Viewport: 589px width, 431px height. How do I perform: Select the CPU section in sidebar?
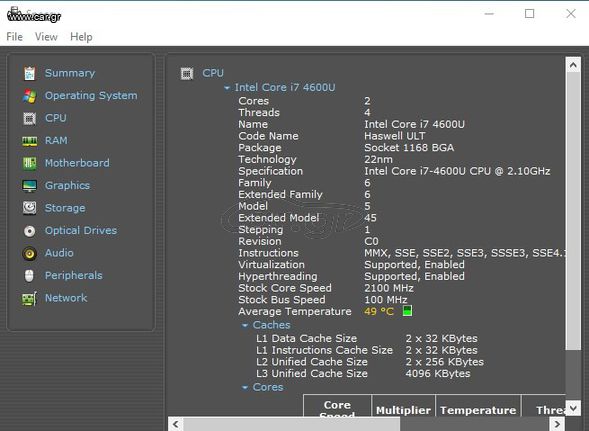[x=56, y=118]
